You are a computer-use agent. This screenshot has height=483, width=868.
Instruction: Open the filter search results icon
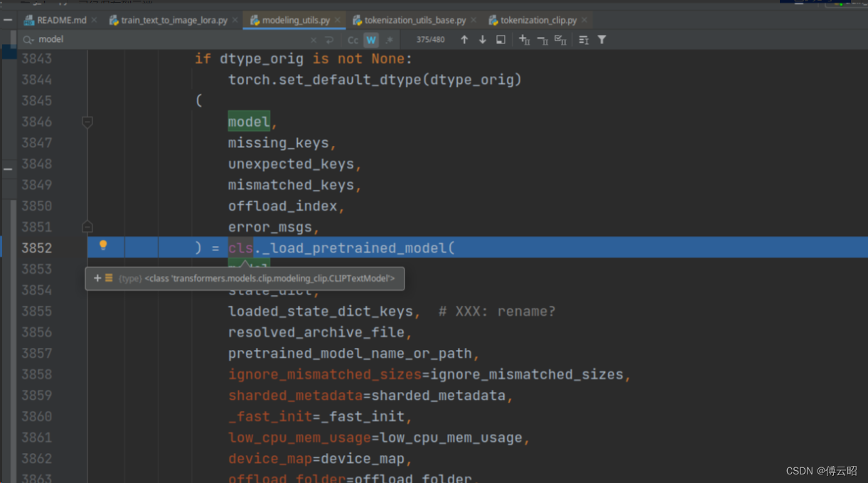tap(602, 40)
